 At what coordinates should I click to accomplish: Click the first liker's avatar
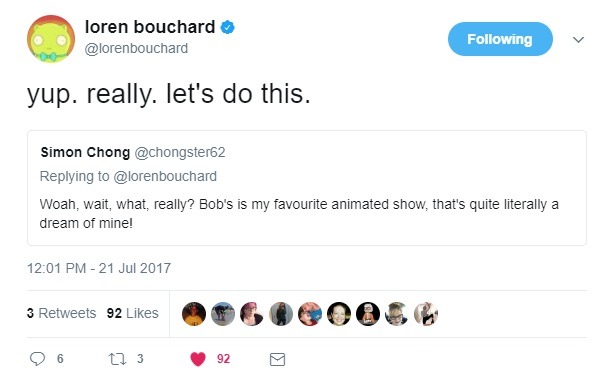194,314
